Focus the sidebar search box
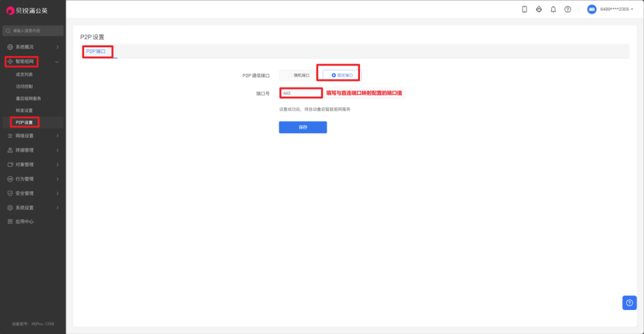 click(33, 31)
